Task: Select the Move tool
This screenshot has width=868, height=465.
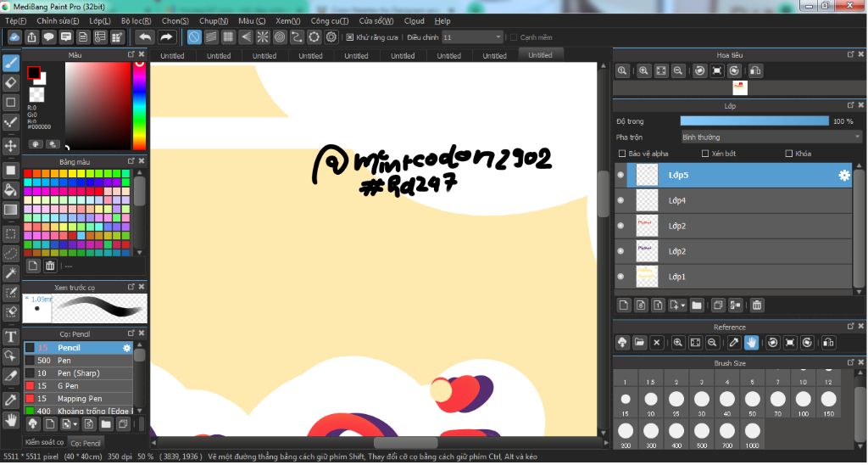Action: (10, 146)
